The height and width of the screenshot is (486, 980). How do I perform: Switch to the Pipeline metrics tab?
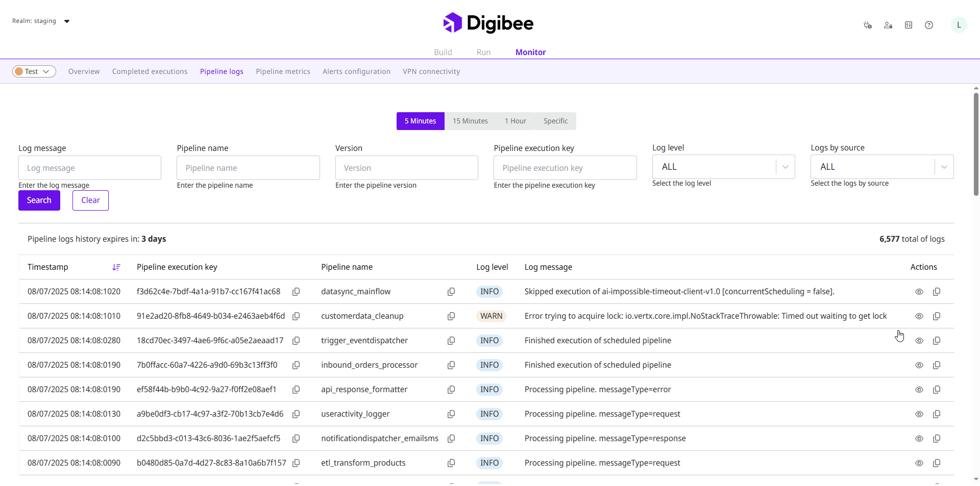tap(283, 71)
